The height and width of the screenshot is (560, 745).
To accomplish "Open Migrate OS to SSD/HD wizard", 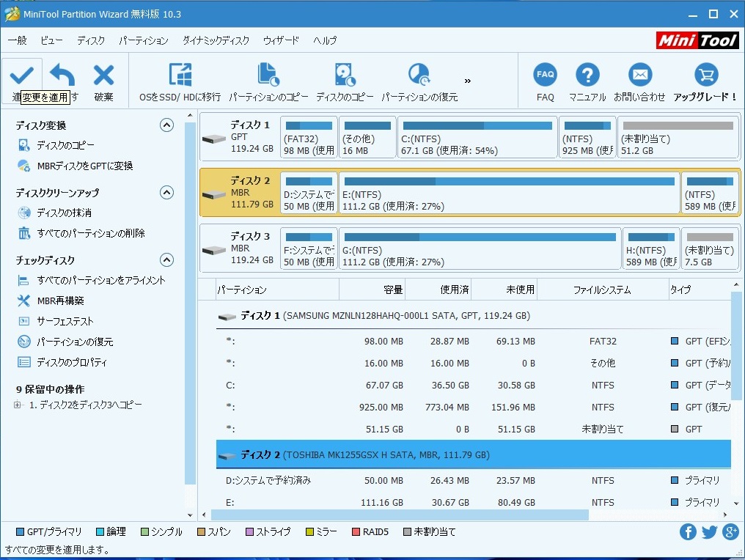I will point(180,75).
